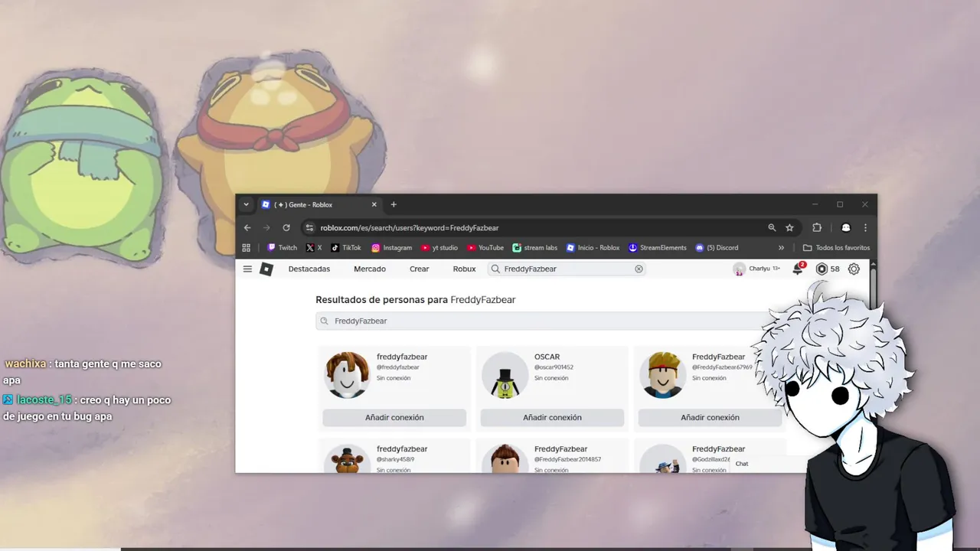Viewport: 980px width, 551px height.
Task: Open freddyfazbear avatar with brown hair
Action: point(347,375)
